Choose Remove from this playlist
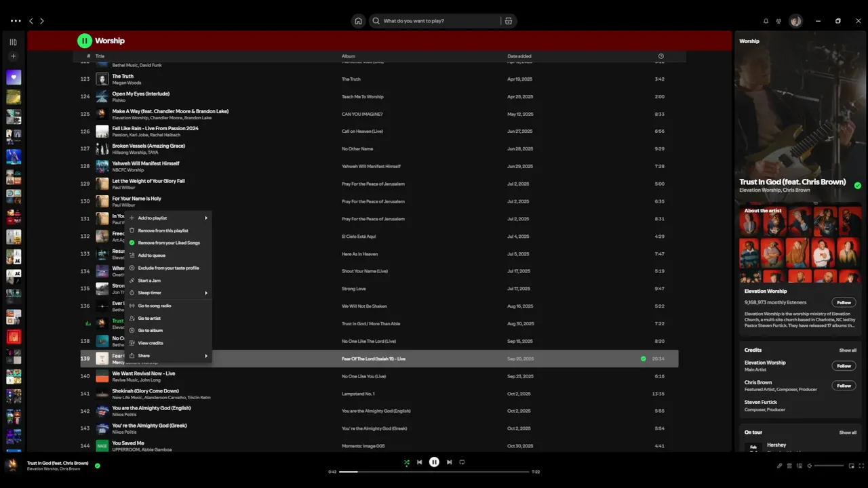Image resolution: width=868 pixels, height=488 pixels. [x=168, y=230]
